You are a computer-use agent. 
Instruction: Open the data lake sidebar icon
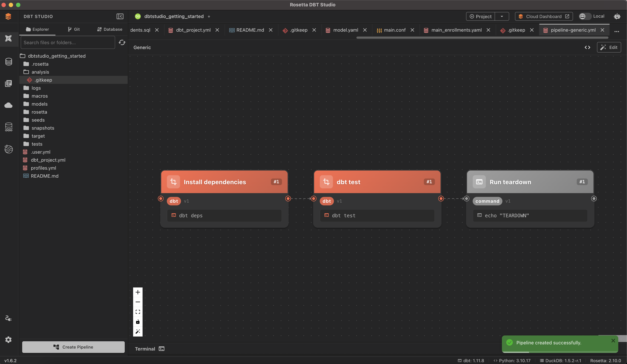(x=9, y=127)
